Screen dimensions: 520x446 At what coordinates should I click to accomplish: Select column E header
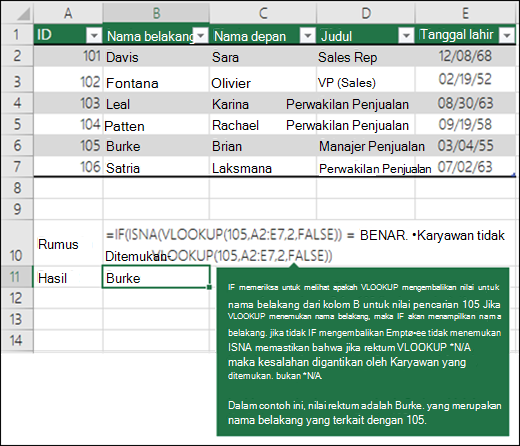(x=465, y=13)
